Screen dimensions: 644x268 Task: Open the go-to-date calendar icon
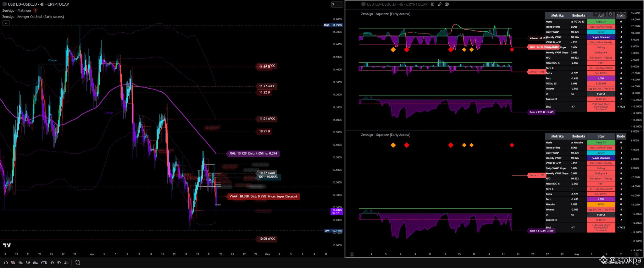pyautogui.click(x=77, y=263)
